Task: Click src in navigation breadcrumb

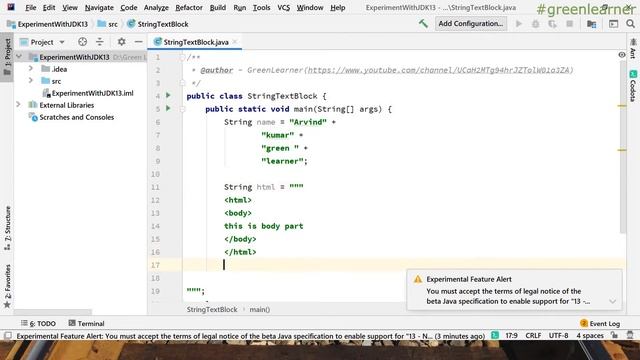Action: tap(108, 24)
